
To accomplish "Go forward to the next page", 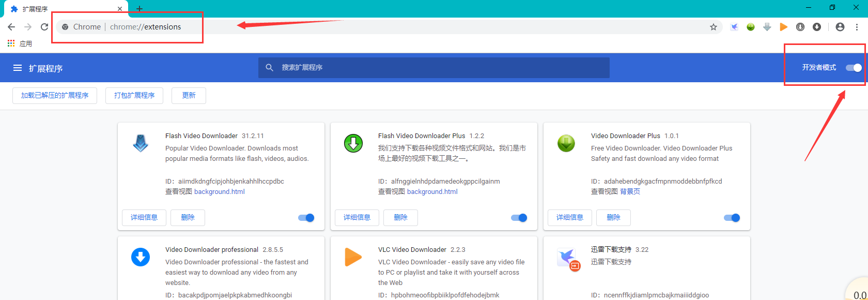I will (28, 27).
